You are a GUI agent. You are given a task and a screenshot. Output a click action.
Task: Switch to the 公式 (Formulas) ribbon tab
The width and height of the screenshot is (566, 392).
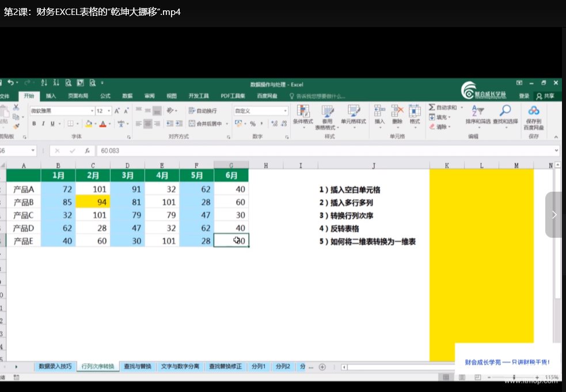105,96
